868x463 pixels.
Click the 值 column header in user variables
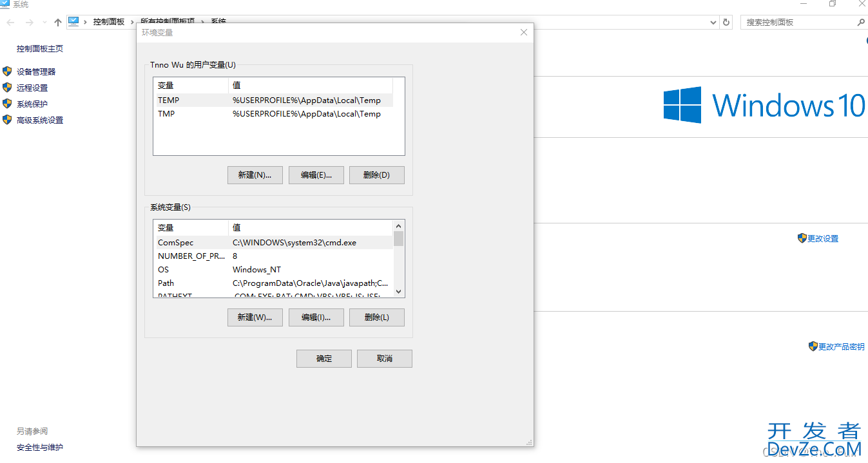(x=311, y=86)
